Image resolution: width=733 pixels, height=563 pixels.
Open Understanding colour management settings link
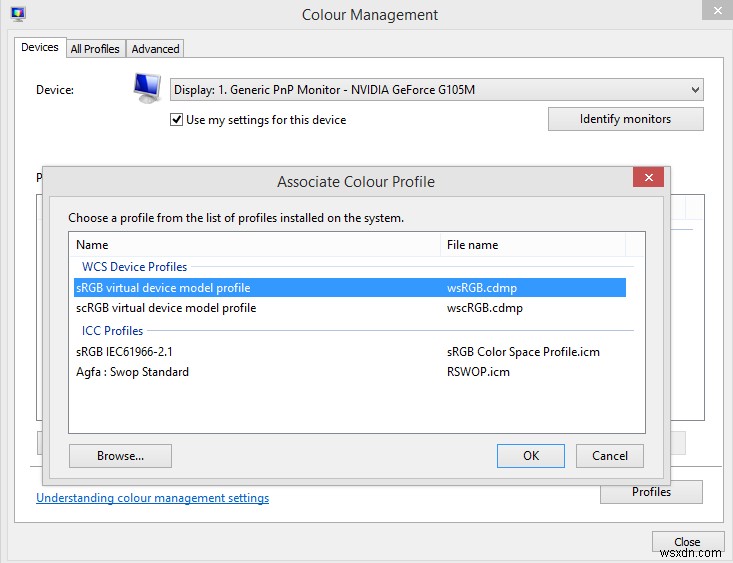click(x=152, y=498)
